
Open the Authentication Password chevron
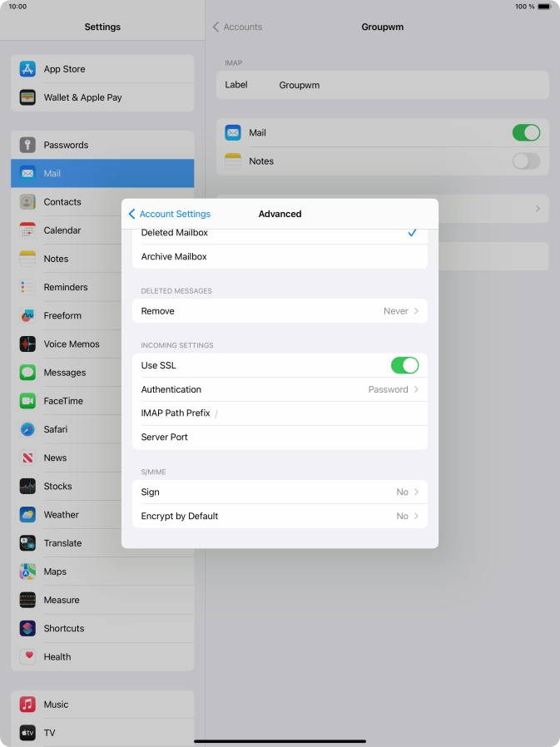pos(415,389)
